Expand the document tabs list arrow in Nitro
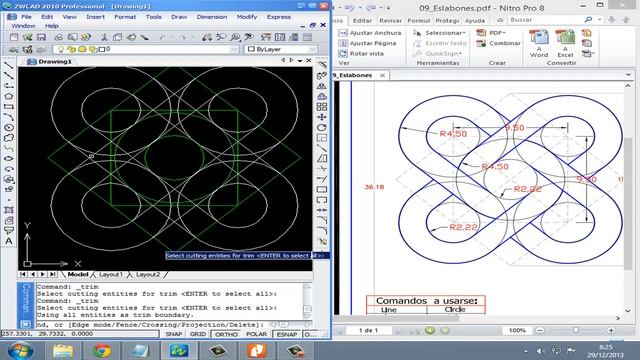 pos(628,75)
